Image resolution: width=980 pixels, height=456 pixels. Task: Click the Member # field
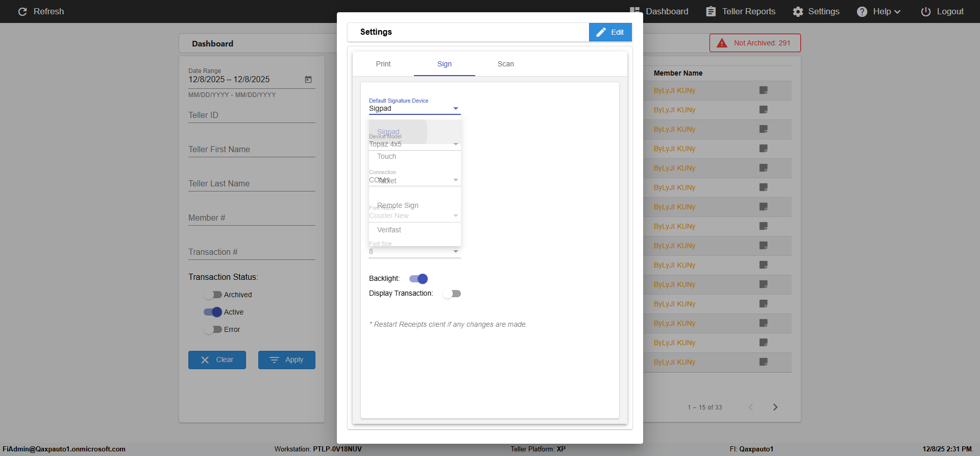coord(252,218)
